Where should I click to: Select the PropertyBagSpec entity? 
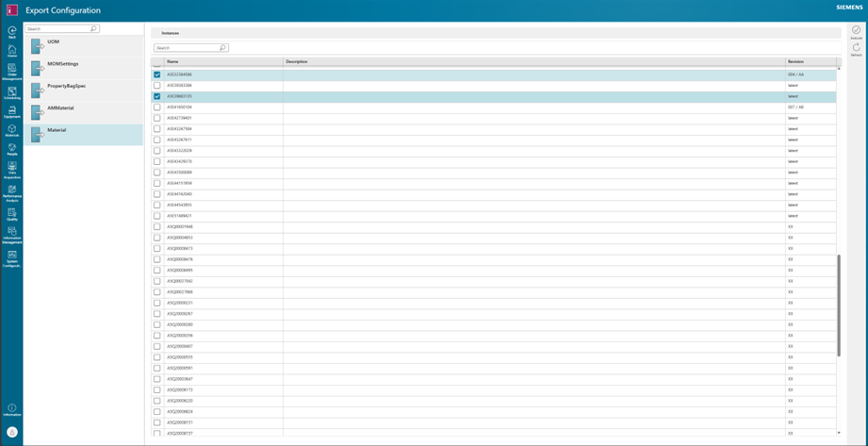tap(84, 90)
